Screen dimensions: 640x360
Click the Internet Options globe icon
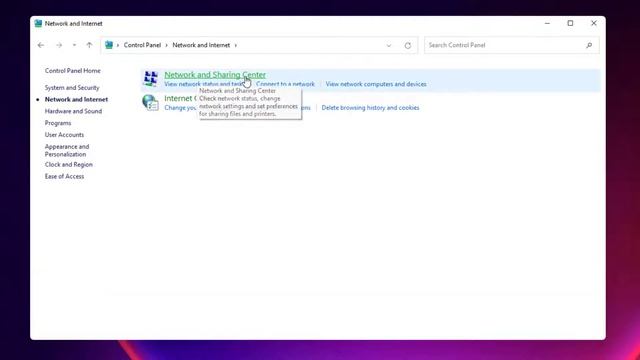(151, 102)
